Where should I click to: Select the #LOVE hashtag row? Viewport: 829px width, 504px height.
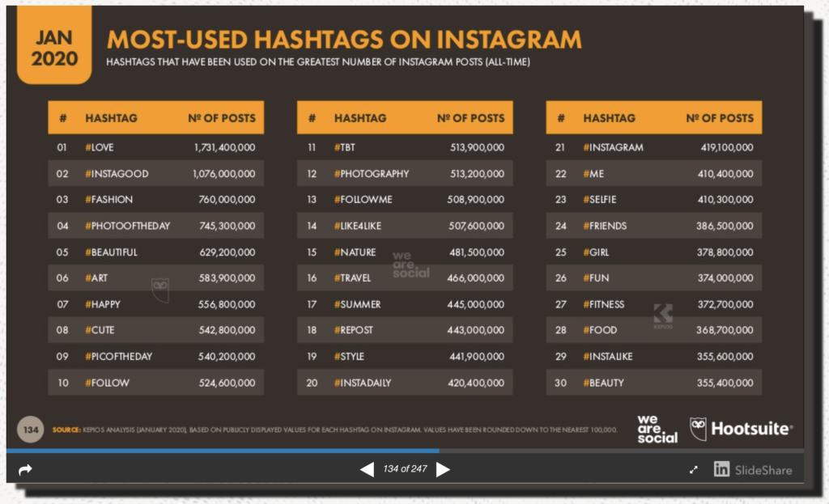(x=155, y=147)
